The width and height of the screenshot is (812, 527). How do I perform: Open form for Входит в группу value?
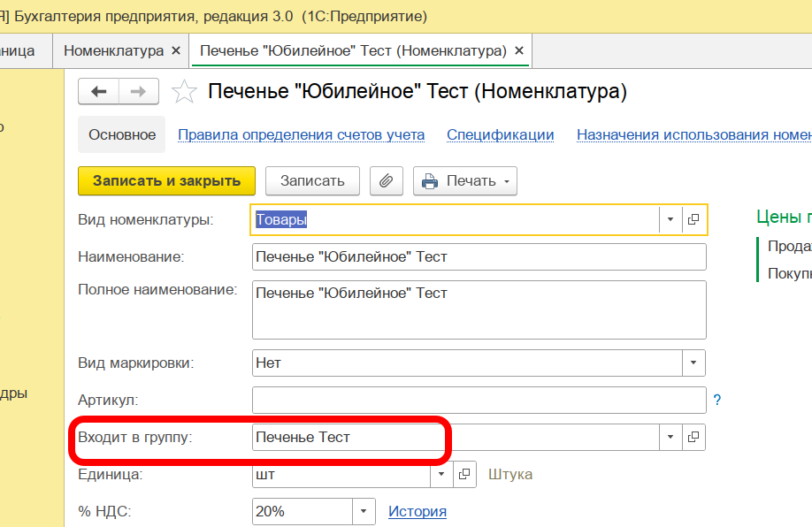[x=693, y=437]
